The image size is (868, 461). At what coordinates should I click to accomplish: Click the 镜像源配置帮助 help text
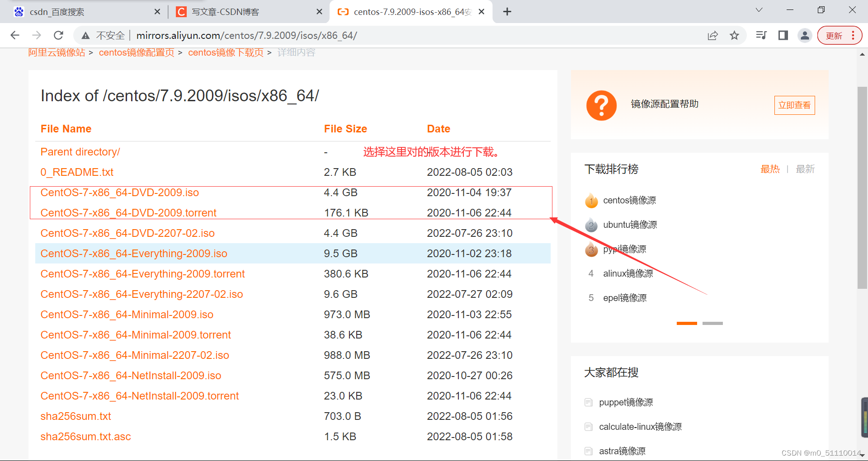(x=665, y=104)
